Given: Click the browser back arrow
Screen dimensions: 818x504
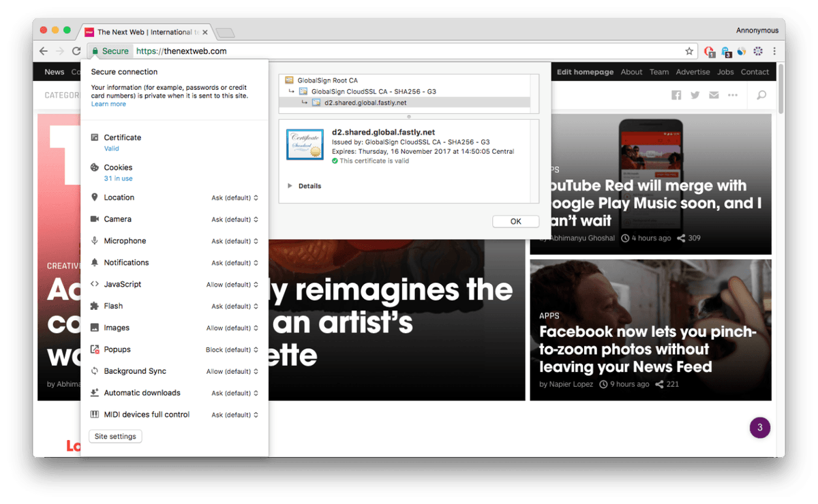Looking at the screenshot, I should pos(44,51).
